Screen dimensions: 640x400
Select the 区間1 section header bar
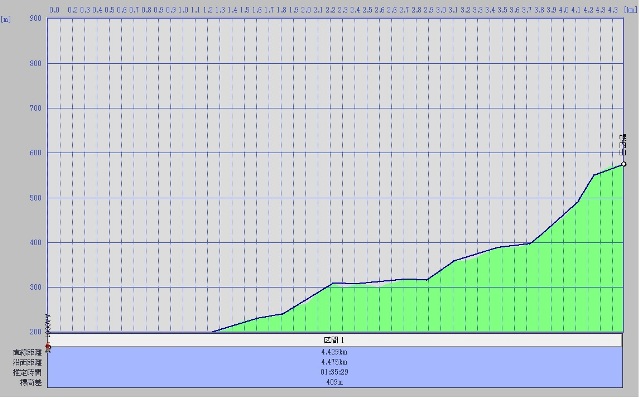click(334, 341)
